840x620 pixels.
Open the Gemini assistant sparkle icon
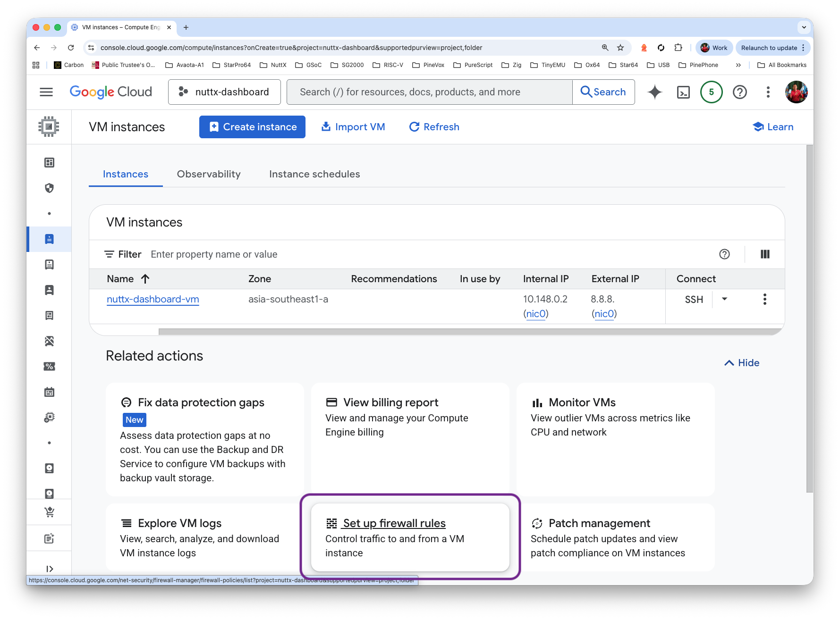[654, 92]
